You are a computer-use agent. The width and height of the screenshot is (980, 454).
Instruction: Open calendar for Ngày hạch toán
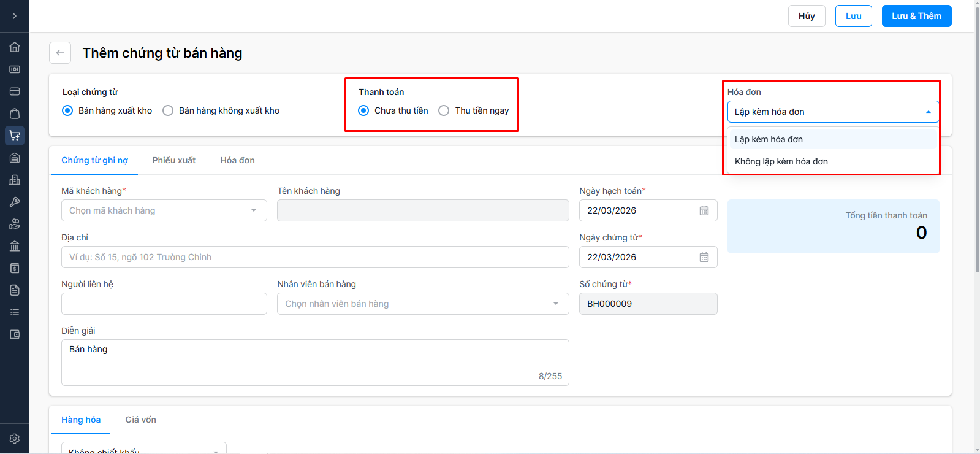[x=704, y=210]
